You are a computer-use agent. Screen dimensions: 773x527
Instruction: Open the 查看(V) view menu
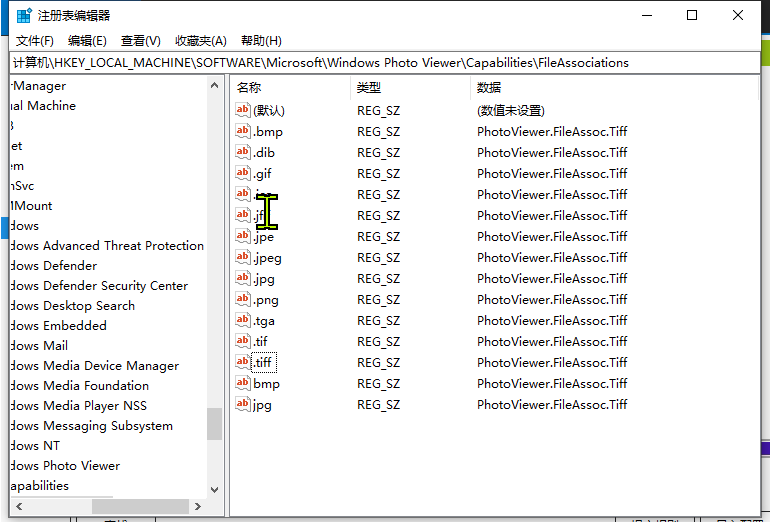pyautogui.click(x=140, y=41)
